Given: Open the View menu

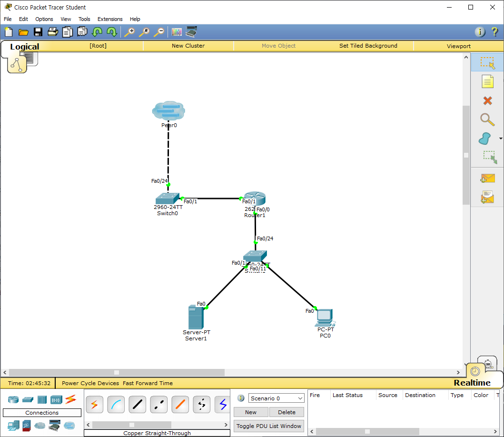Looking at the screenshot, I should [x=66, y=19].
